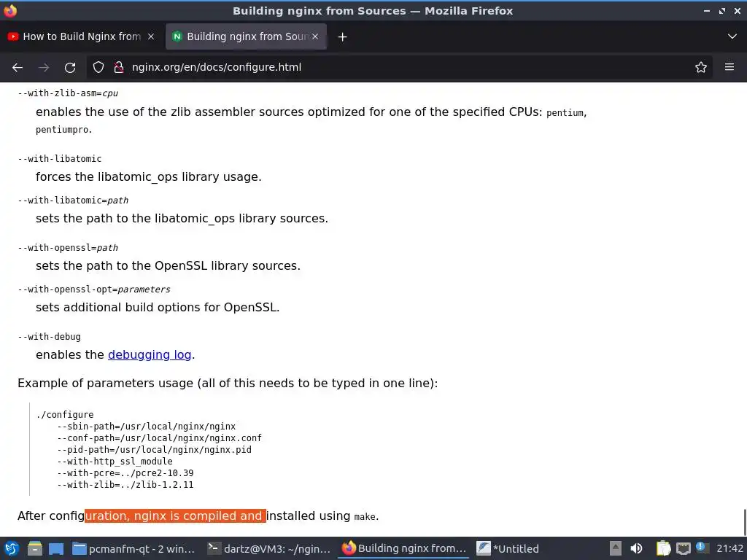The height and width of the screenshot is (560, 747).
Task: Click the network connection tray icon
Action: [x=683, y=548]
